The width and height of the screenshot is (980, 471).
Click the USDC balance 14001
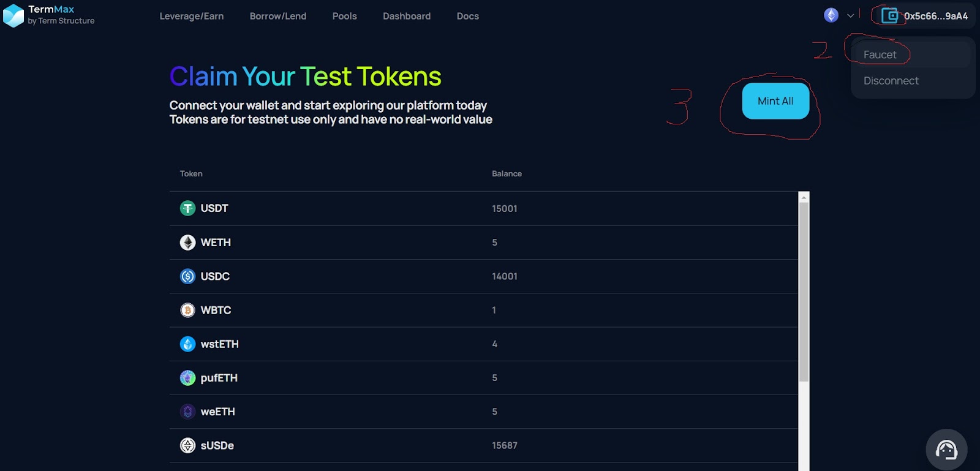click(x=505, y=276)
